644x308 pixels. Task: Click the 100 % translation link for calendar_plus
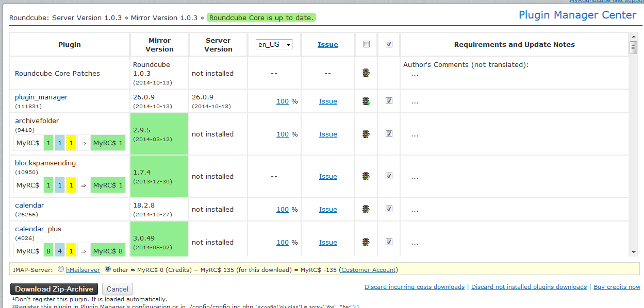[283, 243]
